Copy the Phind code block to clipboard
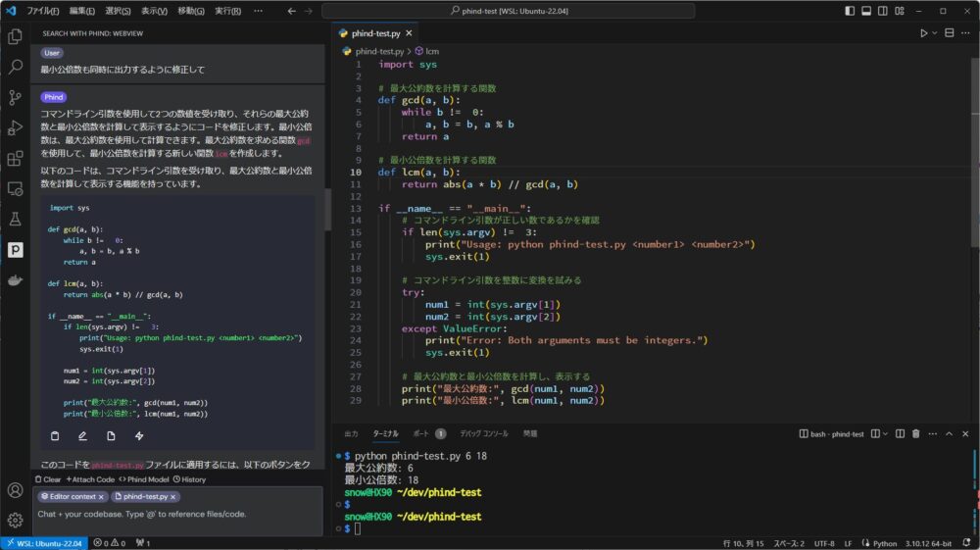Screen dimensions: 980x550 coord(55,435)
